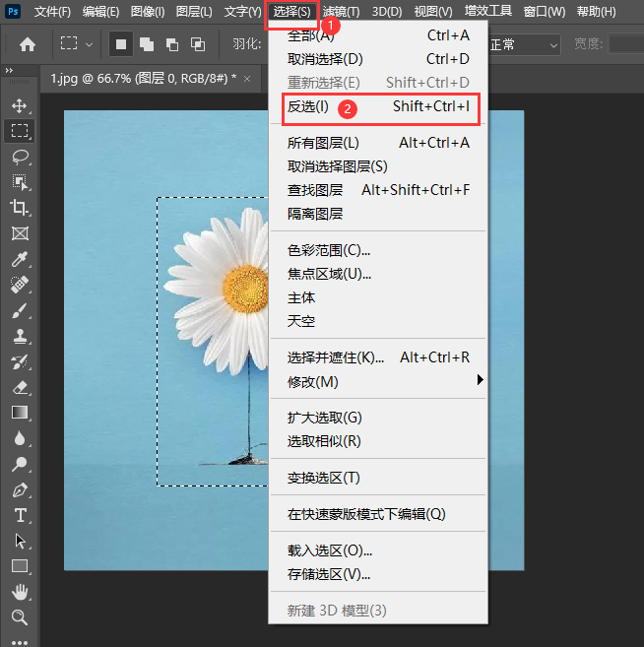Close the 1.jpg document tab
644x647 pixels.
245,79
